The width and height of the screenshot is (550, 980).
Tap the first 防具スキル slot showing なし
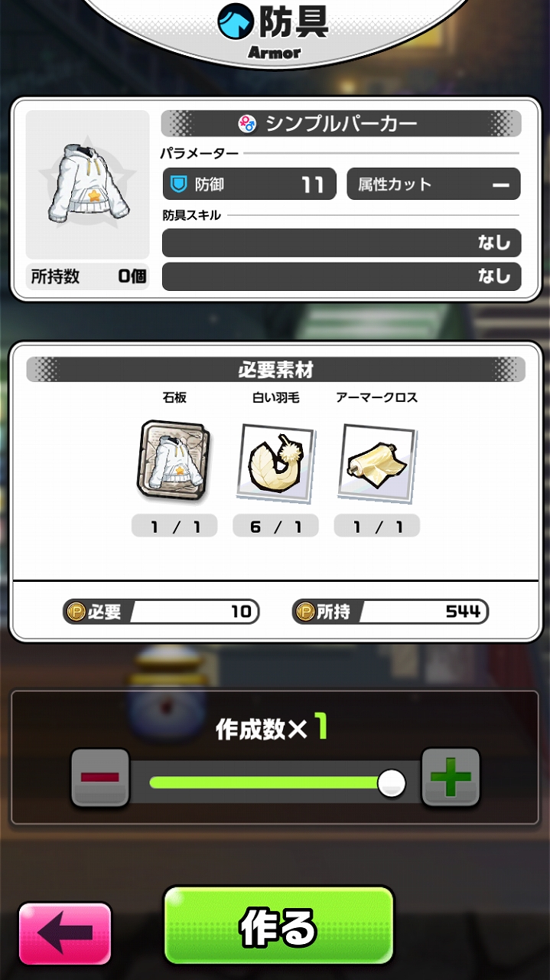click(341, 243)
